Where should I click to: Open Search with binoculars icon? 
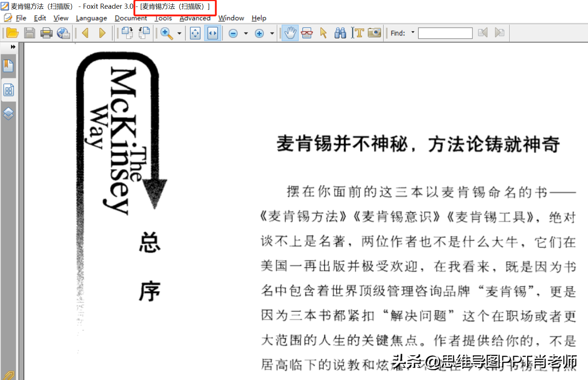point(340,33)
